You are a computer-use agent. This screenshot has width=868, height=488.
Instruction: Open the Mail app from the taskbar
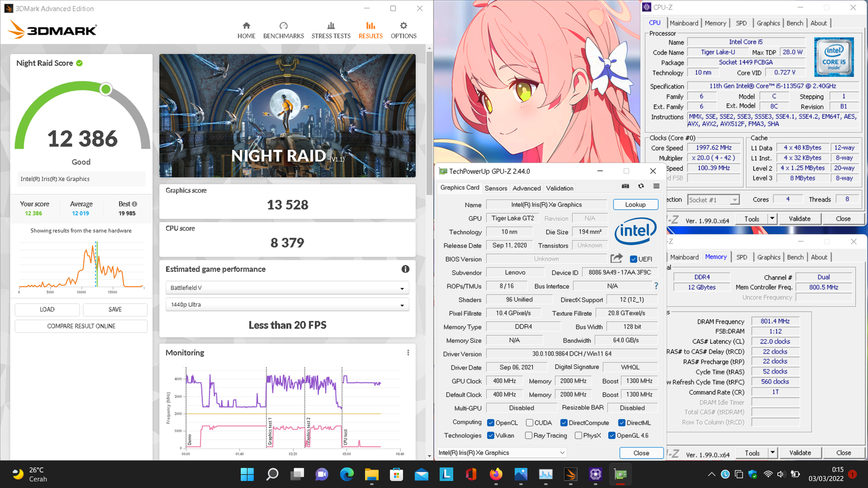(x=421, y=474)
